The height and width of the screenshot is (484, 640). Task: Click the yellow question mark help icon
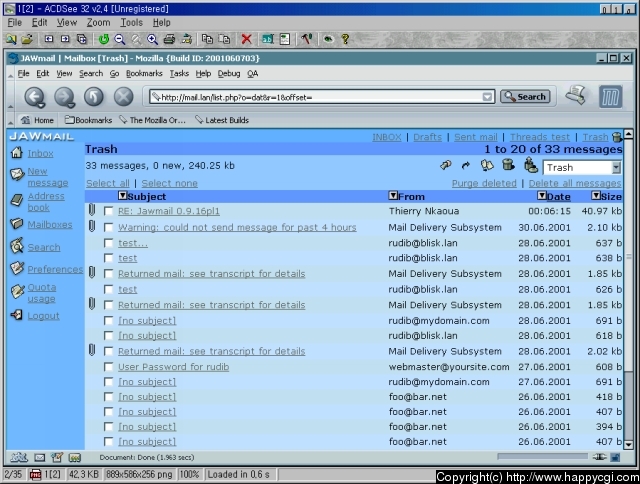point(345,39)
